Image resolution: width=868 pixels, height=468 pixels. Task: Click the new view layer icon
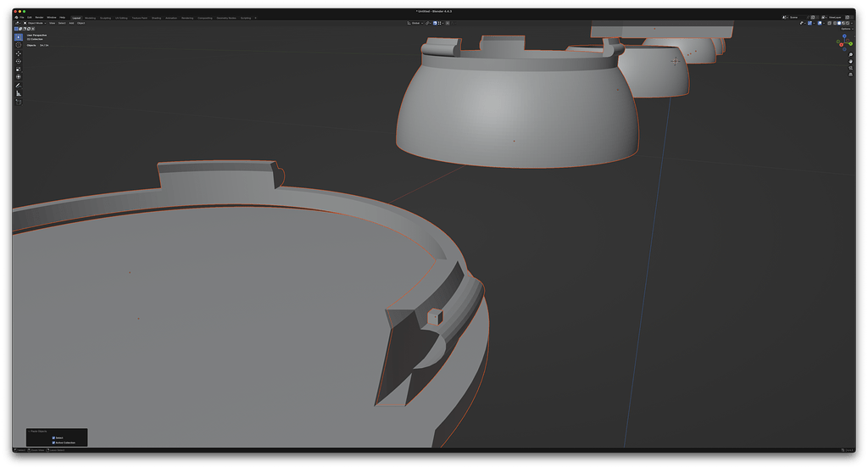848,17
